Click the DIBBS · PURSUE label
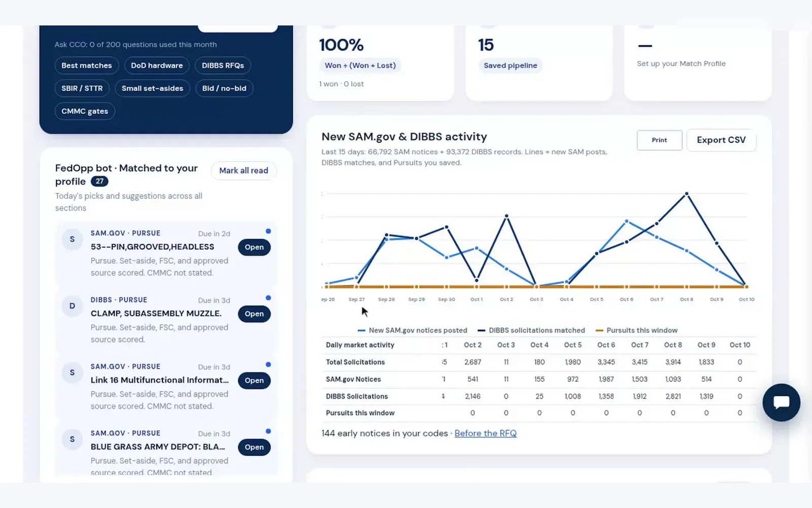The height and width of the screenshot is (508, 812). click(x=119, y=300)
